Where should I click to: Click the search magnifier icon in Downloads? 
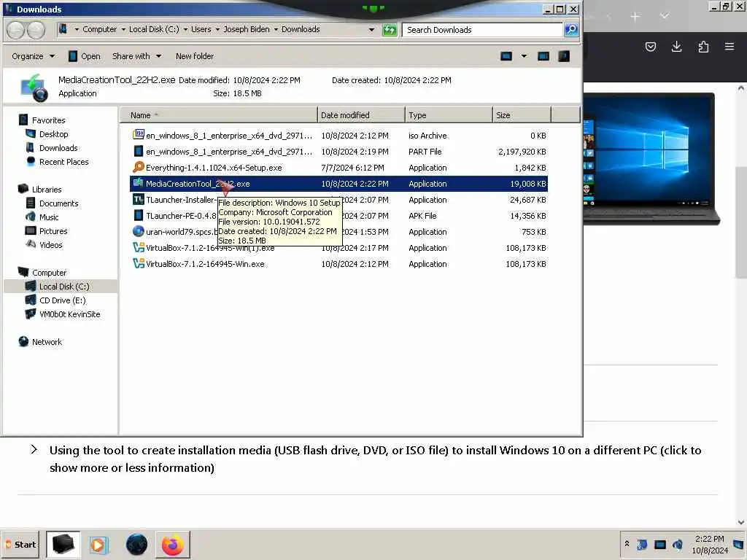tap(570, 29)
